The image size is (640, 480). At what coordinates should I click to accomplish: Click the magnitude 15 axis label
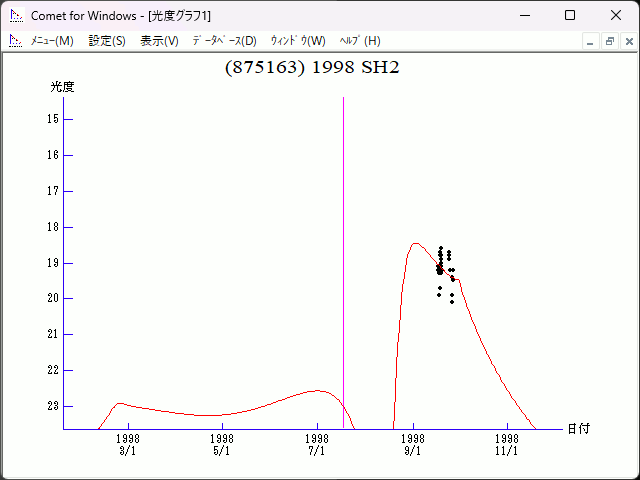pyautogui.click(x=53, y=119)
